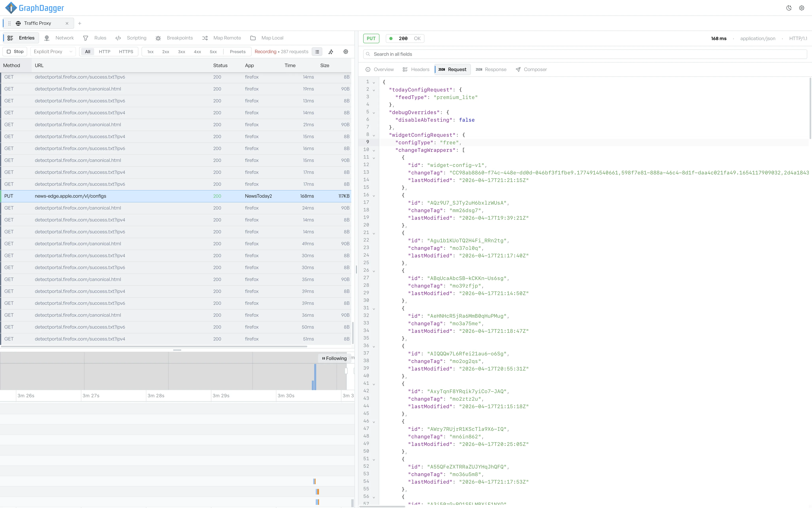Open the Rules tab
This screenshot has height=508, width=812.
coord(95,38)
